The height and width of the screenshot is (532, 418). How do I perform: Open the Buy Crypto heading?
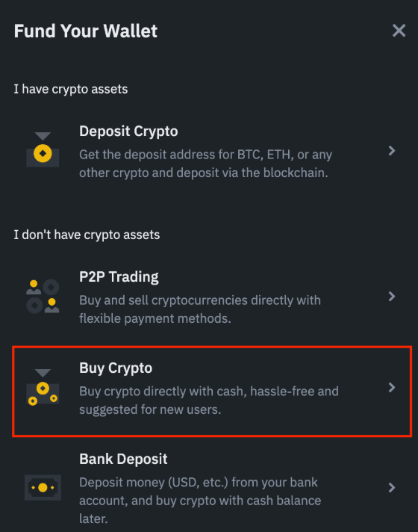pyautogui.click(x=116, y=368)
